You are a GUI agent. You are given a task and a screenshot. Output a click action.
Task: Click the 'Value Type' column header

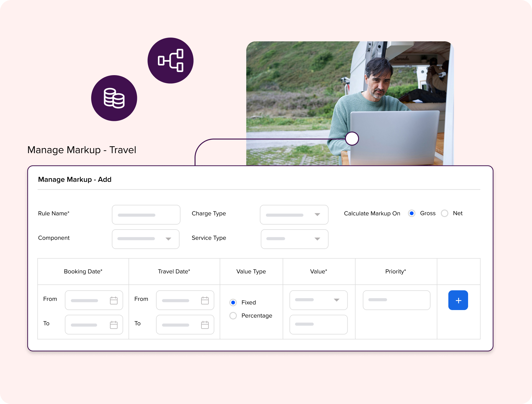(251, 272)
